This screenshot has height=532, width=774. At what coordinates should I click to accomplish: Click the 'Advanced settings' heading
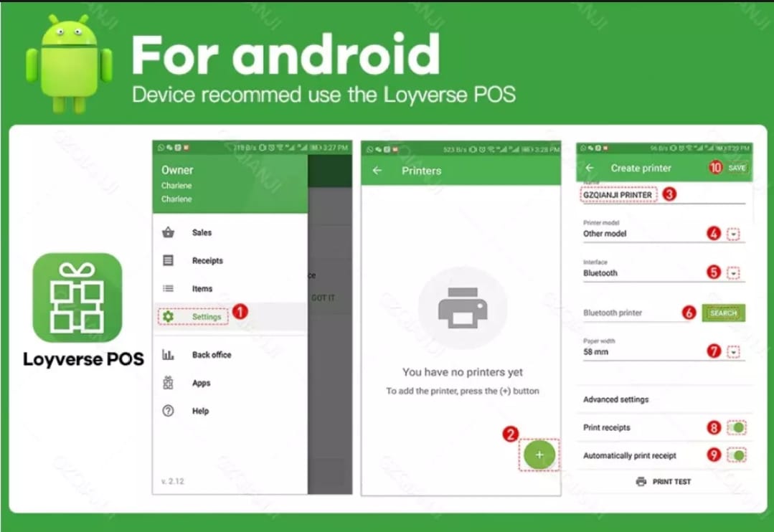616,399
